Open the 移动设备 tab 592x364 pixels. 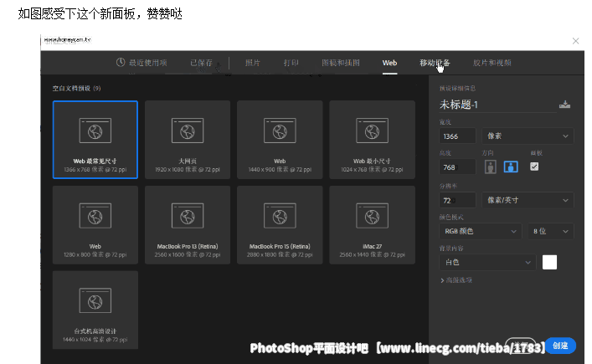coord(435,63)
